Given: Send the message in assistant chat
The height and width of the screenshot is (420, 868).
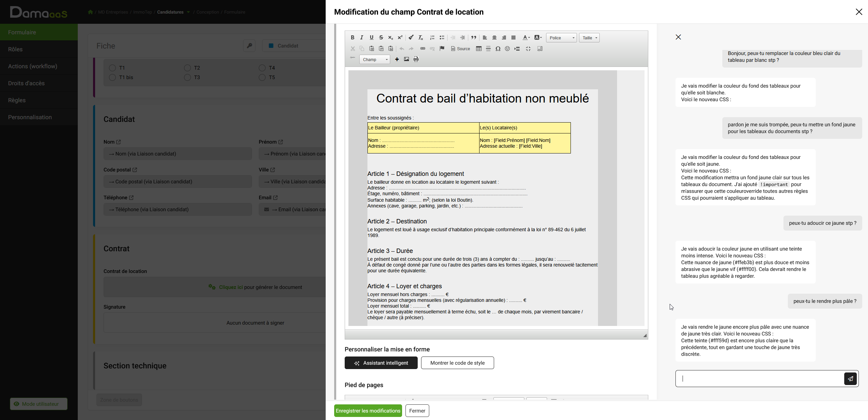Looking at the screenshot, I should 850,379.
